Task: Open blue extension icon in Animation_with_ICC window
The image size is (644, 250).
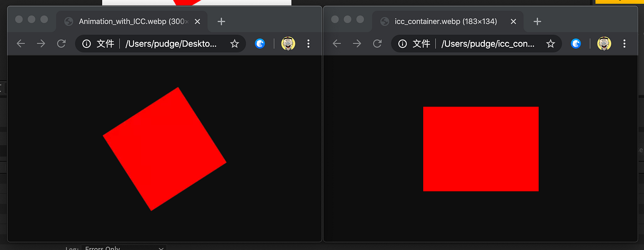Action: 260,44
